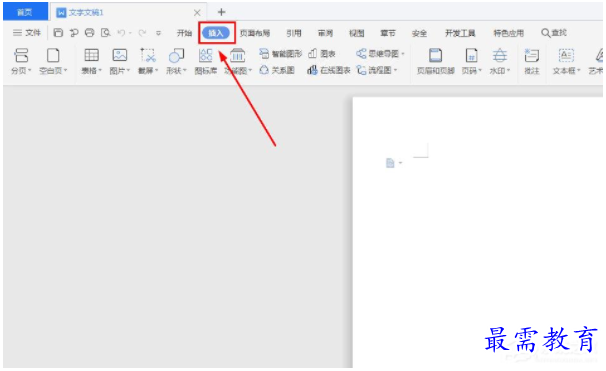The width and height of the screenshot is (606, 371).
Task: Open the 图标库 icon library
Action: tap(206, 61)
